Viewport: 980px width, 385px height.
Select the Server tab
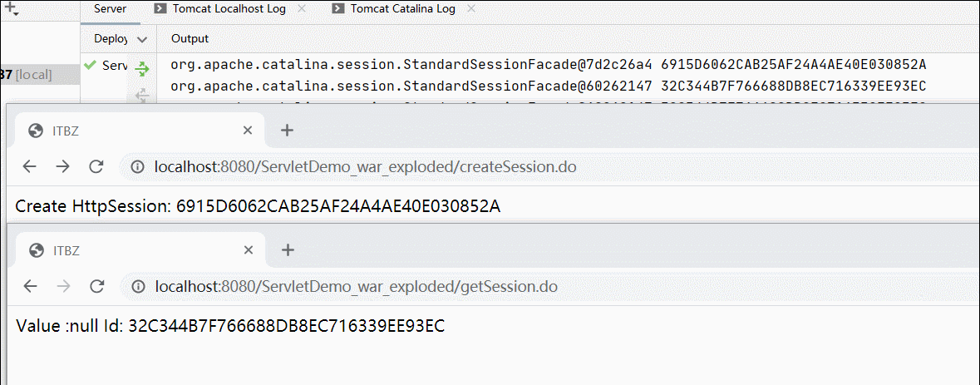(110, 9)
